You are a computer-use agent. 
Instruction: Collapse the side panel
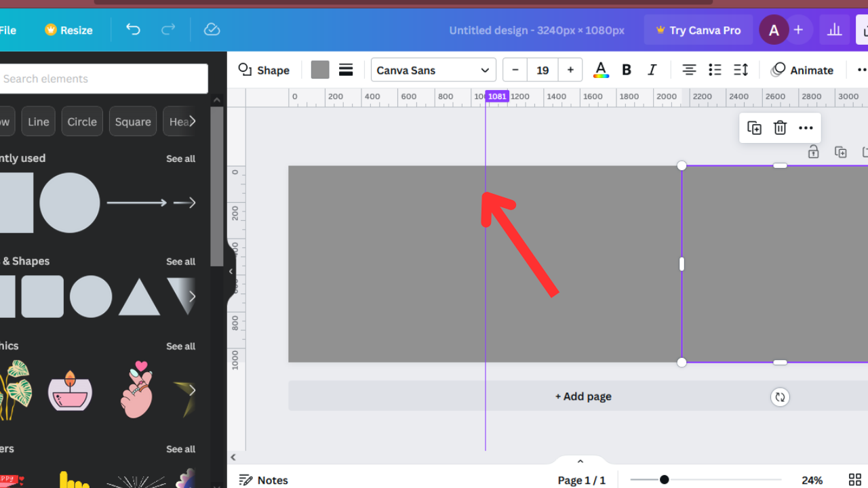[231, 271]
